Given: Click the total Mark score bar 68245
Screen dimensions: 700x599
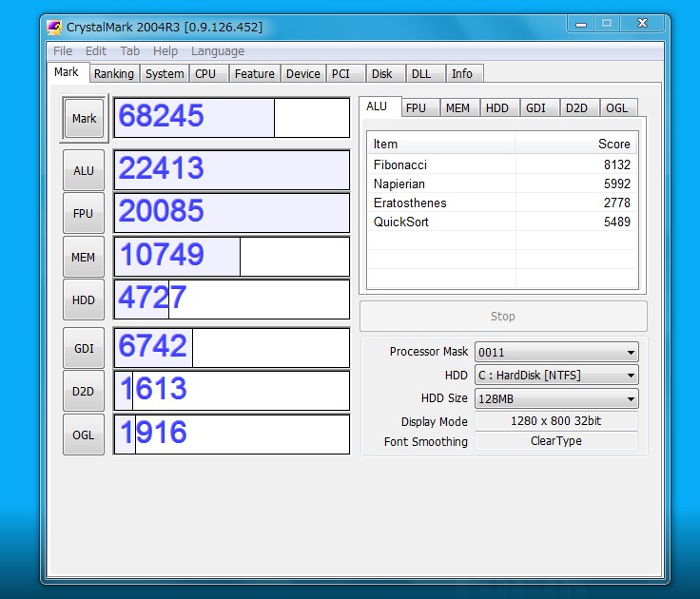Looking at the screenshot, I should [232, 118].
